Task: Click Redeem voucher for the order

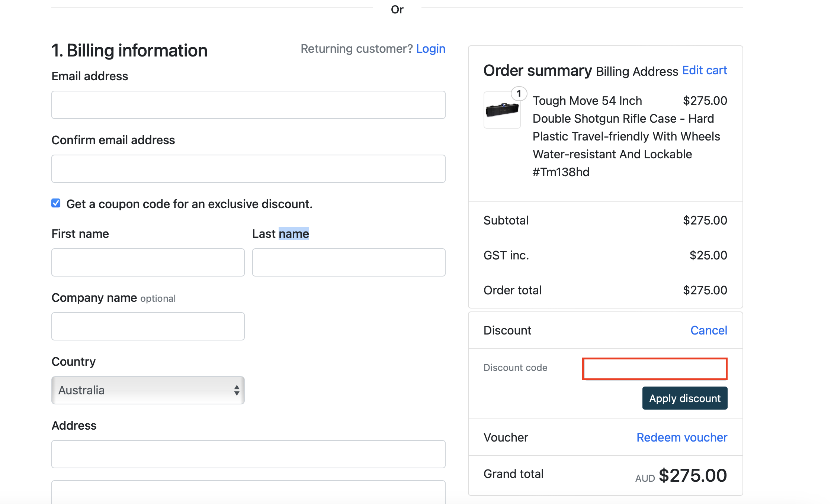Action: [x=681, y=437]
